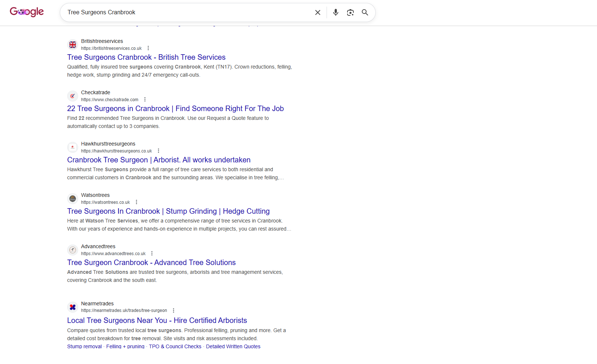Click the Advancedtrees site name

click(x=98, y=246)
